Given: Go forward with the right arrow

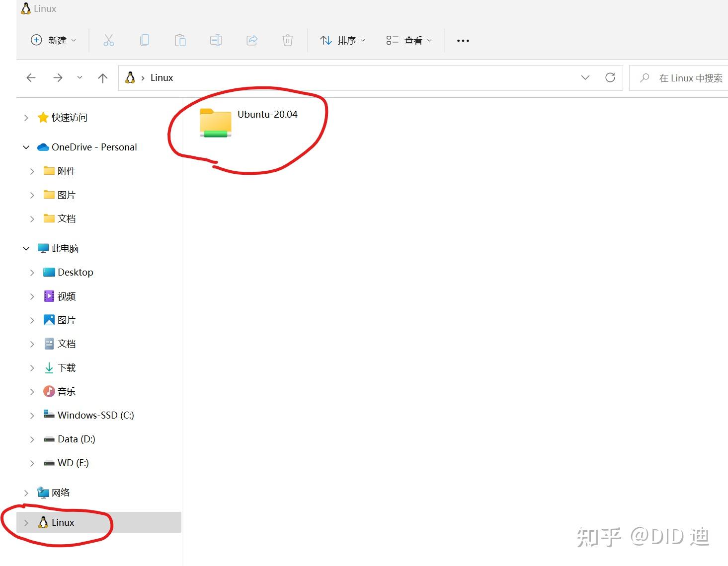Looking at the screenshot, I should tap(58, 78).
